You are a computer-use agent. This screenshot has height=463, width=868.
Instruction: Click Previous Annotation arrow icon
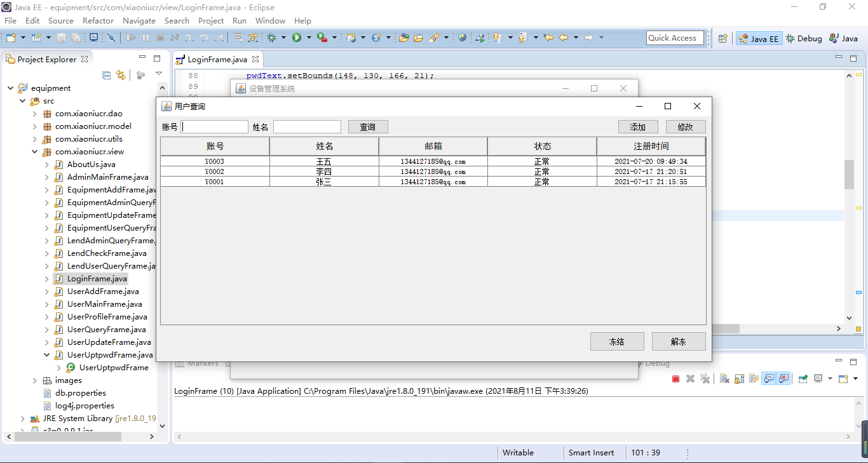tap(522, 38)
